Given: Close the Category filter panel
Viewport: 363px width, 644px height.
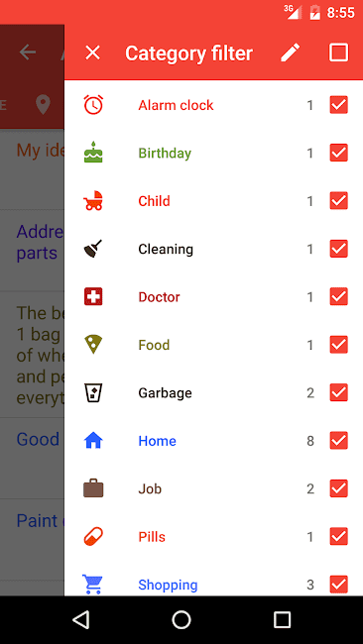Looking at the screenshot, I should coord(92,53).
